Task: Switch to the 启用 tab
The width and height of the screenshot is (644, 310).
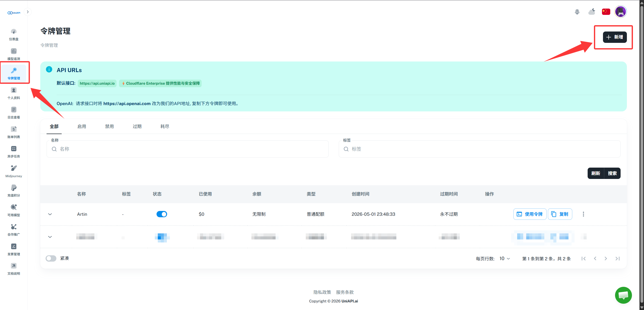Action: (x=82, y=126)
